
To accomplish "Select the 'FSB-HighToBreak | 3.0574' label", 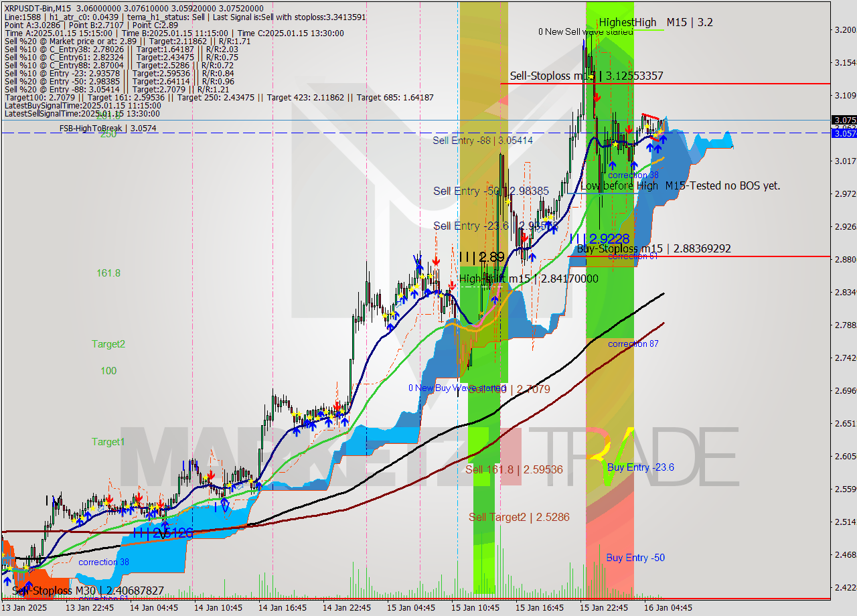I will coord(108,128).
